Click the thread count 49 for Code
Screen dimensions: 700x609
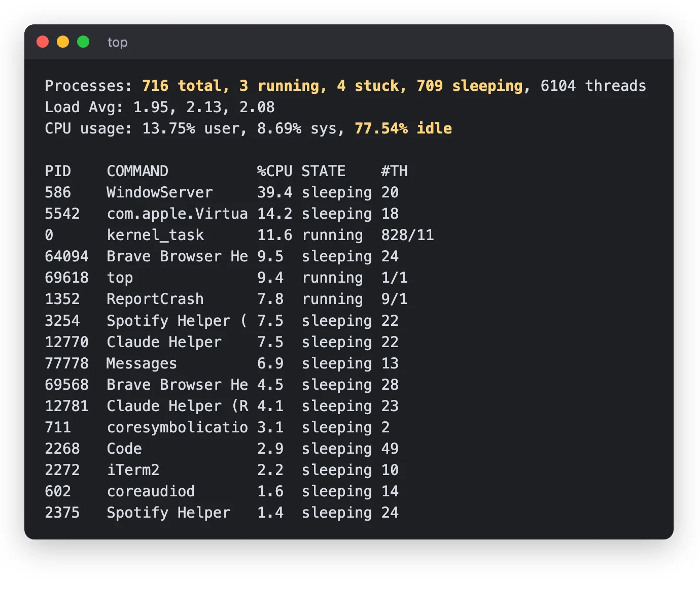(390, 449)
